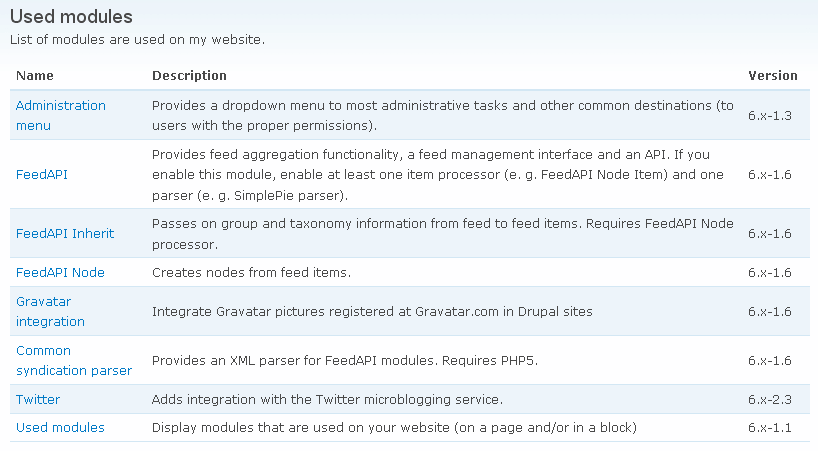Open the Administration menu module link
The image size is (818, 451).
(x=61, y=115)
